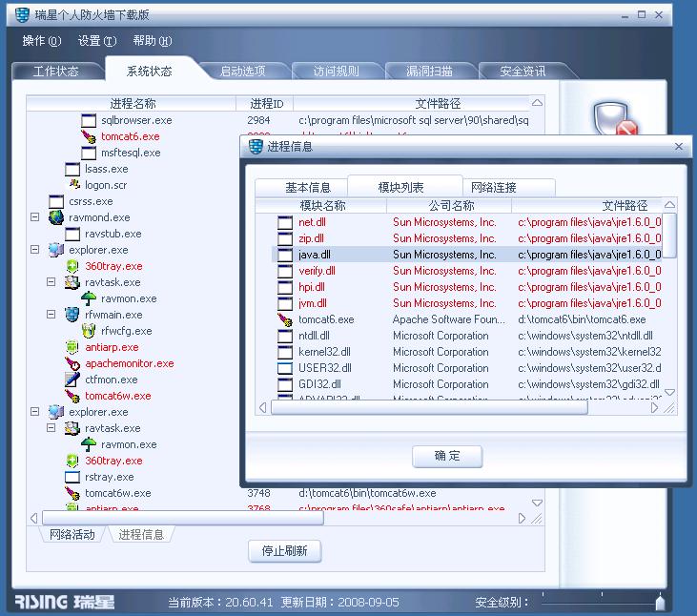Screen dimensions: 697x616
Task: Click the logon.scr screensaver icon
Action: tap(73, 184)
